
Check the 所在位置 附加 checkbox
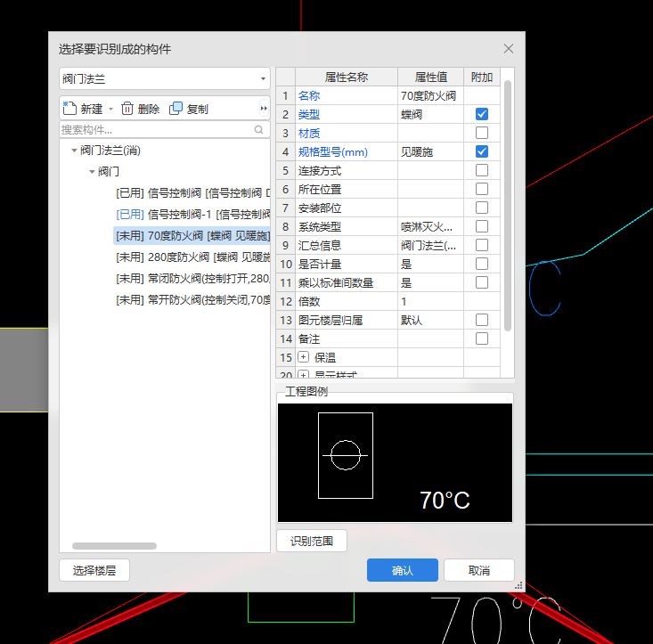click(x=482, y=189)
